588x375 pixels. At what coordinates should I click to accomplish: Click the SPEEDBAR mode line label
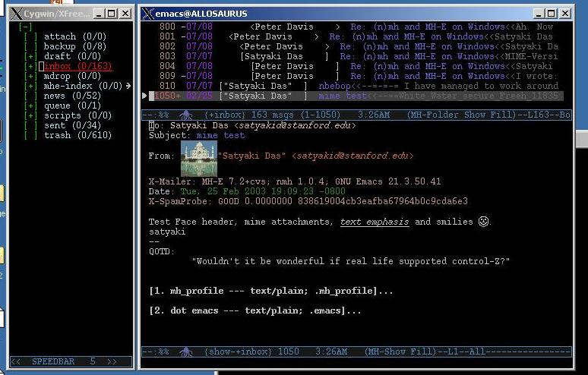[53, 361]
